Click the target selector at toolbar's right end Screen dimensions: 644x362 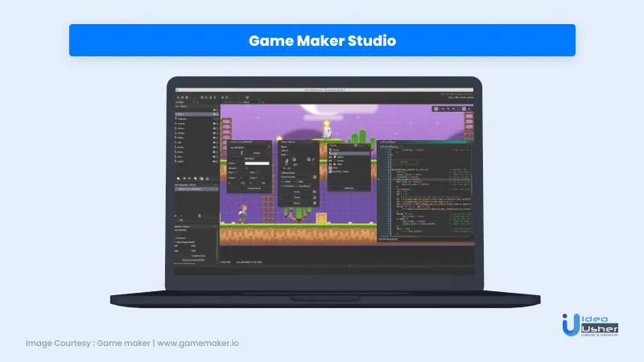[460, 97]
